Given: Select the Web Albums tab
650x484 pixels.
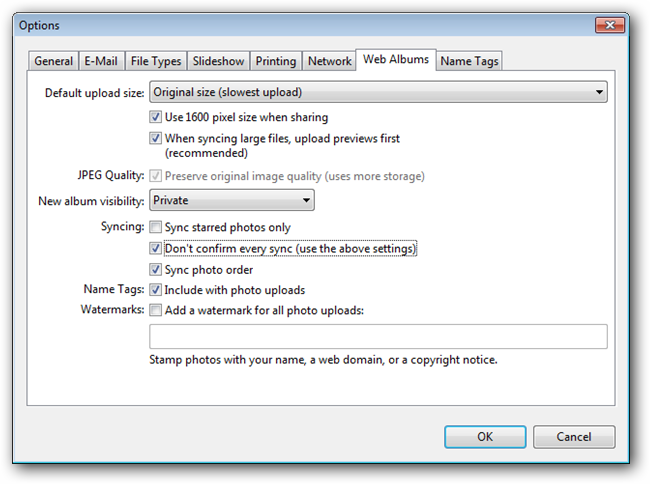Looking at the screenshot, I should pos(396,59).
